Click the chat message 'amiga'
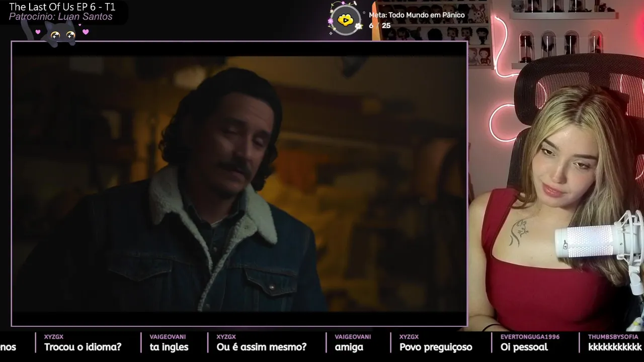 tap(349, 347)
